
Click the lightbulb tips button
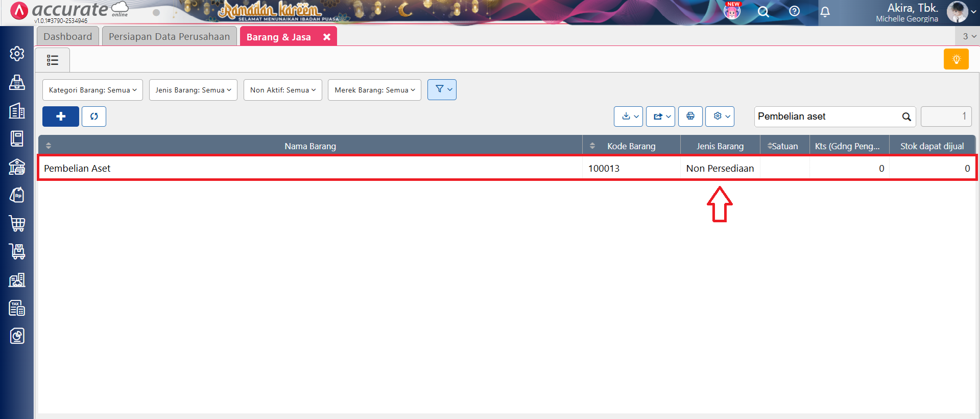pos(956,59)
